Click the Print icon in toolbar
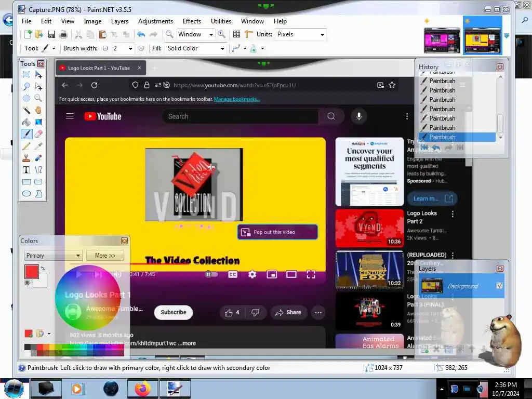This screenshot has width=532, height=399. click(x=63, y=34)
